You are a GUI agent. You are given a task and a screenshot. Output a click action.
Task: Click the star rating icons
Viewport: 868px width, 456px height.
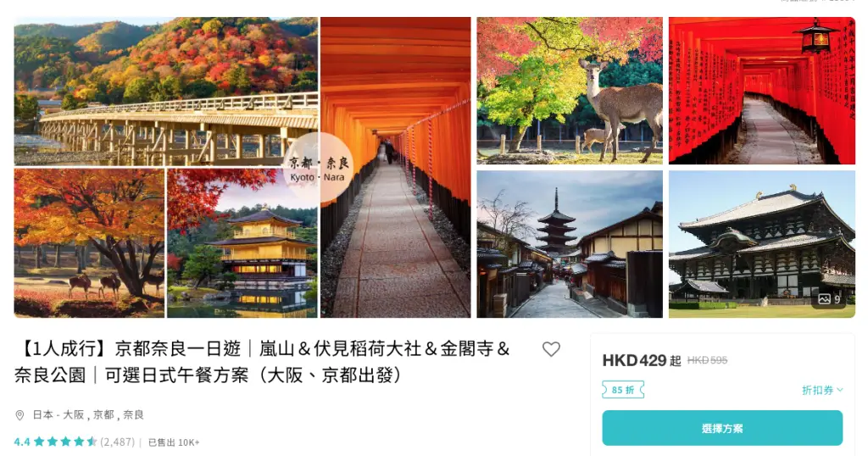[x=65, y=442]
